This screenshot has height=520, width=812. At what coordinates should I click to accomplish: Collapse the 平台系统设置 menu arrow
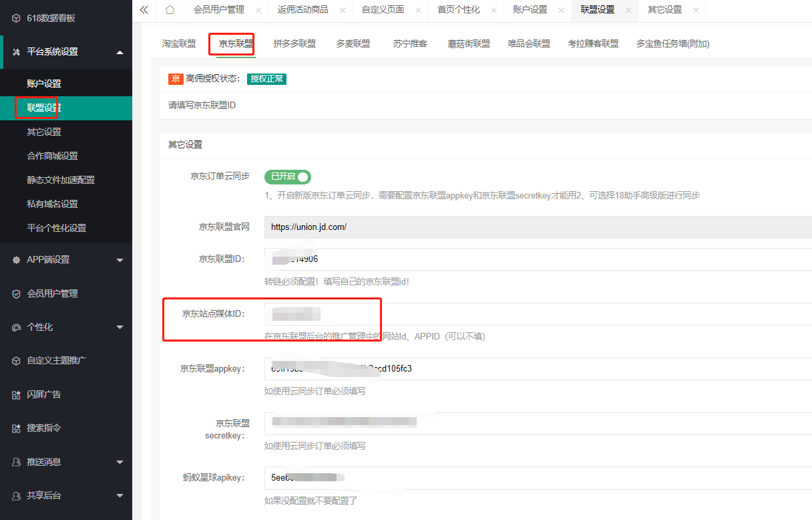(120, 52)
